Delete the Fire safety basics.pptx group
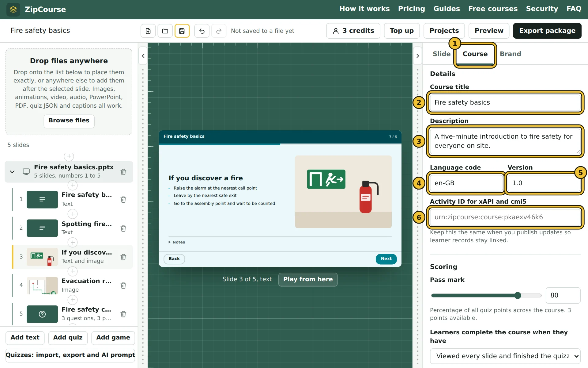This screenshot has height=368, width=588. coord(123,172)
